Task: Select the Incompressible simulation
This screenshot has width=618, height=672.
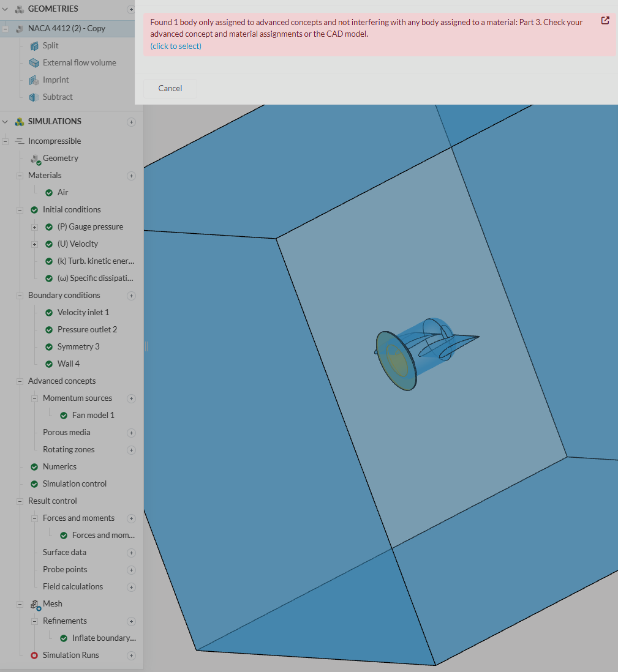Action: click(x=54, y=141)
